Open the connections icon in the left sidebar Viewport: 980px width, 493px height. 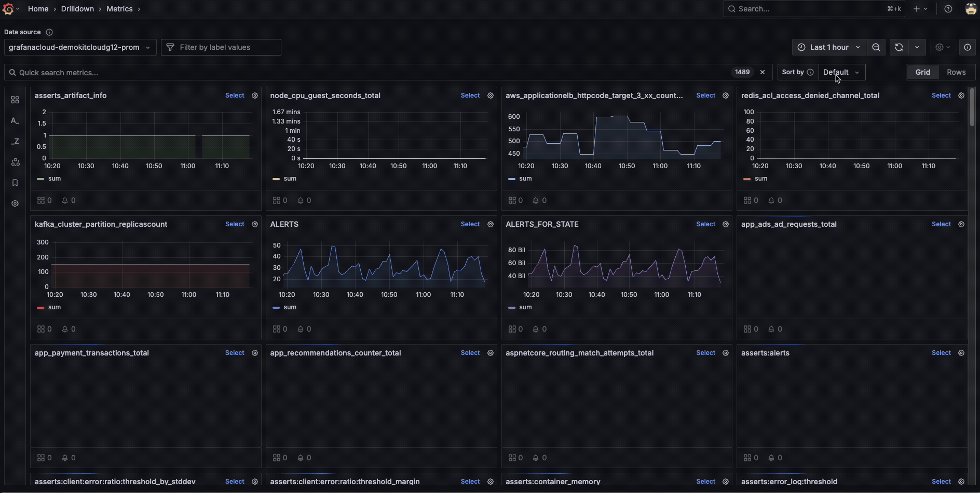click(x=15, y=162)
